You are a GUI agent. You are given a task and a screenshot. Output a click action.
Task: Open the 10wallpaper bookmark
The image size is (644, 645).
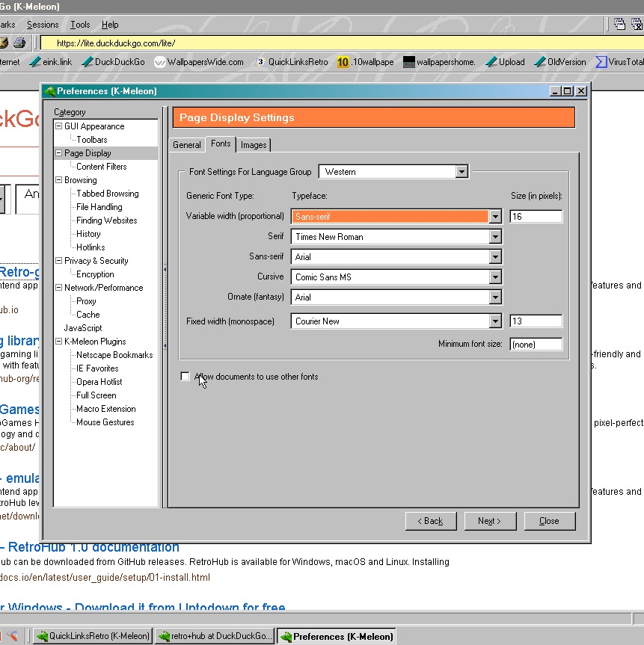(x=365, y=62)
